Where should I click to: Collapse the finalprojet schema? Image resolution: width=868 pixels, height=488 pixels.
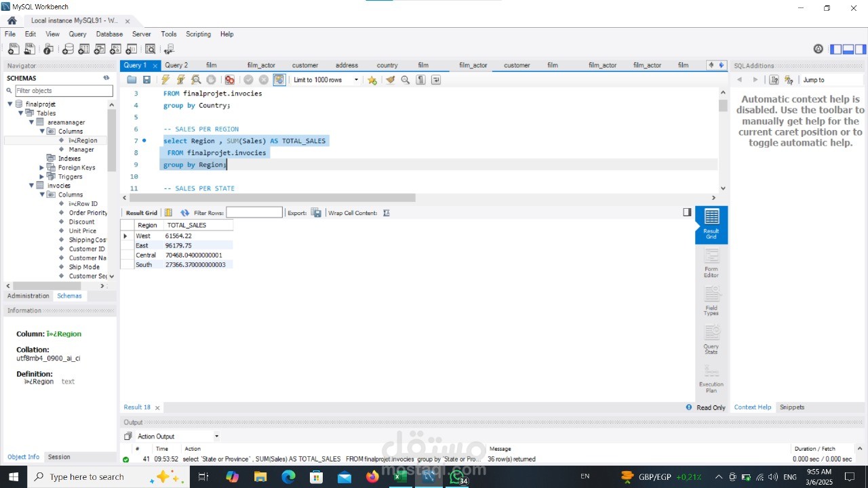(10, 104)
